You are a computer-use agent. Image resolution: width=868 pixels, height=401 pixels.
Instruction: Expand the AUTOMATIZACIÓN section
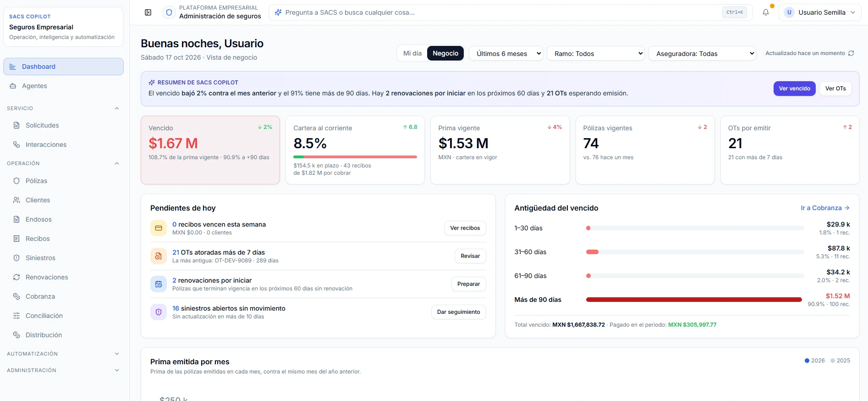pos(117,354)
